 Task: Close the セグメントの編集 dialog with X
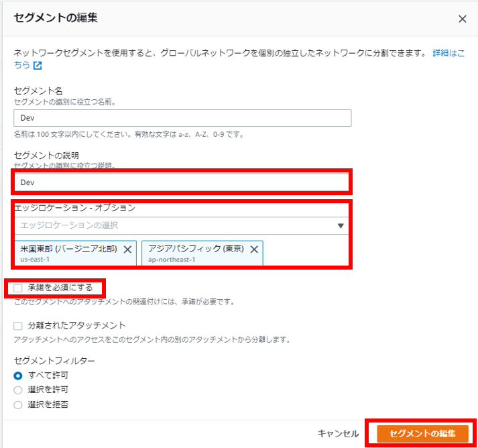pos(462,19)
